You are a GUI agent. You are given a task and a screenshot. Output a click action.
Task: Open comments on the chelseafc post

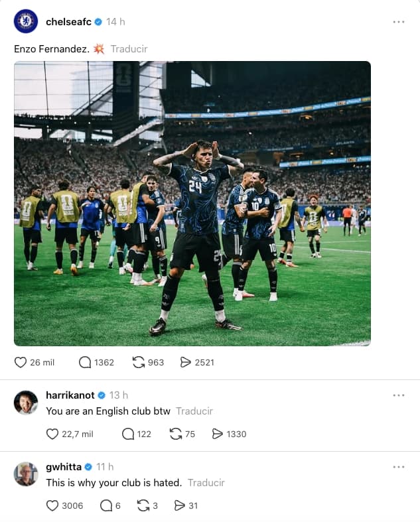pos(85,362)
